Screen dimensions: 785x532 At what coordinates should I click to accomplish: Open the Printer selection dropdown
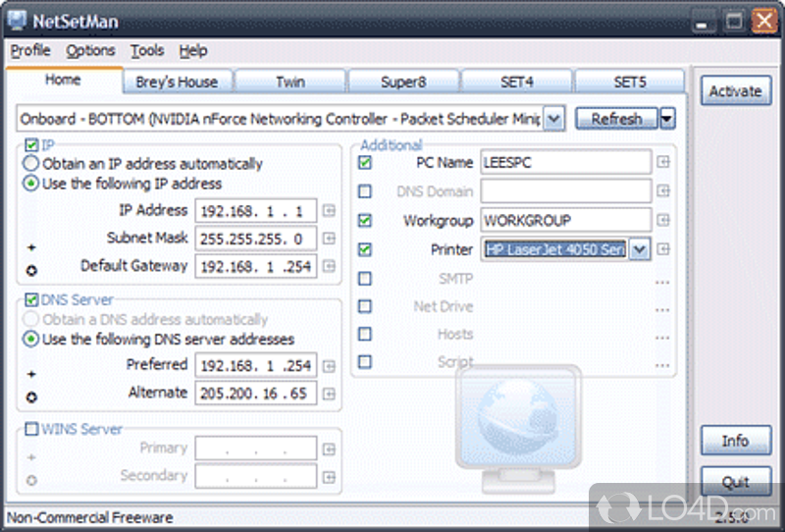tap(640, 249)
